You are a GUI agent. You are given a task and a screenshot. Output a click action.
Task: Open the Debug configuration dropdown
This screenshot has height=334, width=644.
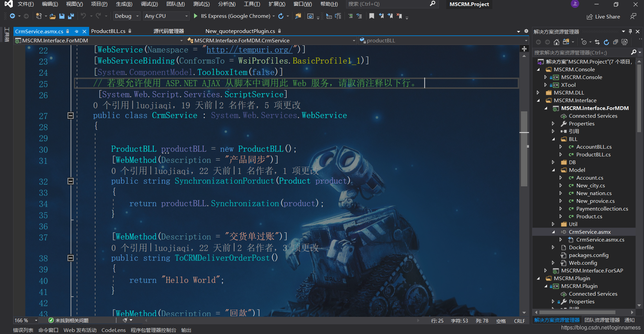[x=127, y=16]
